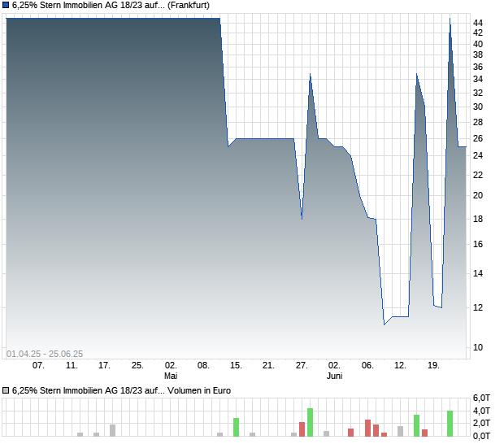Click the 19. date label on x-axis
The height and width of the screenshot is (444, 504).
pyautogui.click(x=433, y=366)
